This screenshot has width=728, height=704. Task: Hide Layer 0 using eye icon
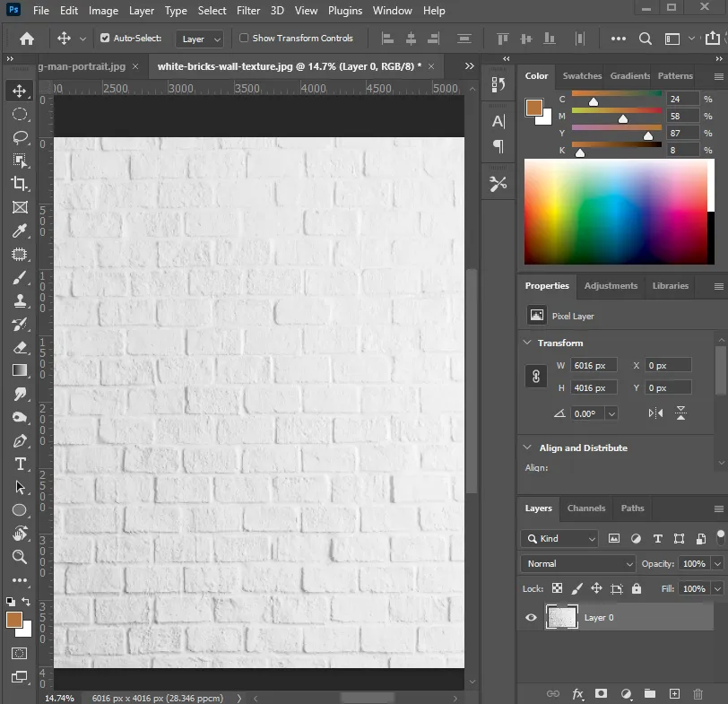pos(532,617)
